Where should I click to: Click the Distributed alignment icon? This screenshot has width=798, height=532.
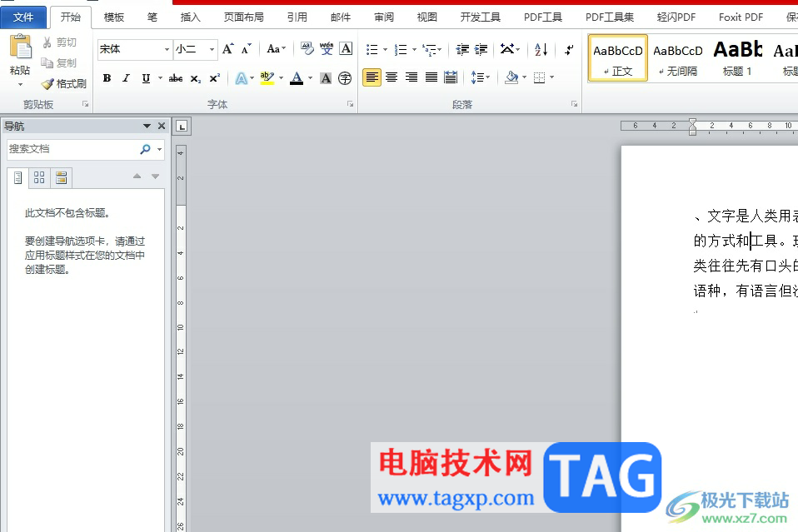pyautogui.click(x=451, y=77)
